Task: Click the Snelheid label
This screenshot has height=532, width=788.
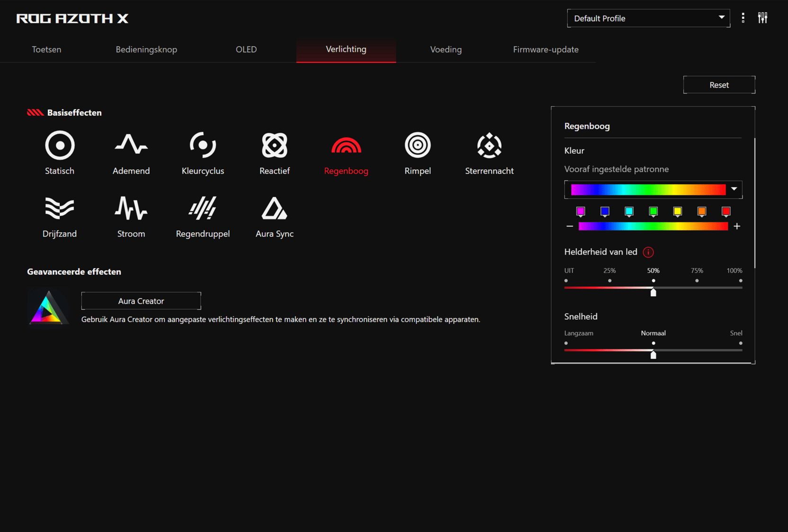Action: tap(581, 316)
